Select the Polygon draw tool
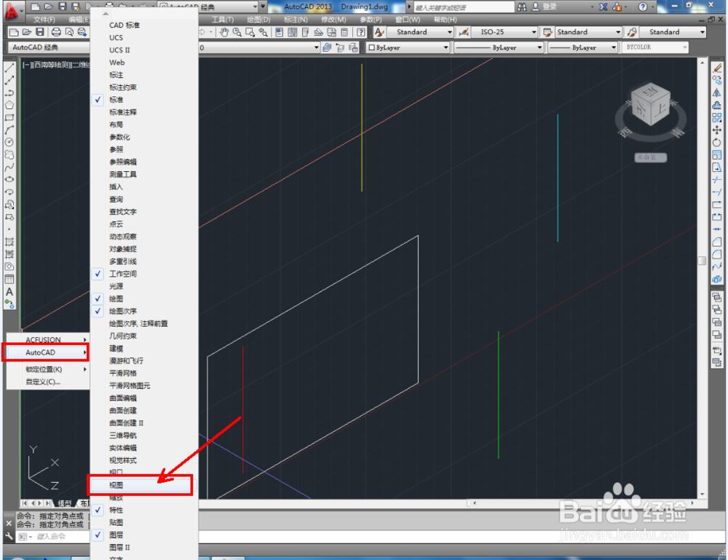This screenshot has width=728, height=560. tap(9, 106)
